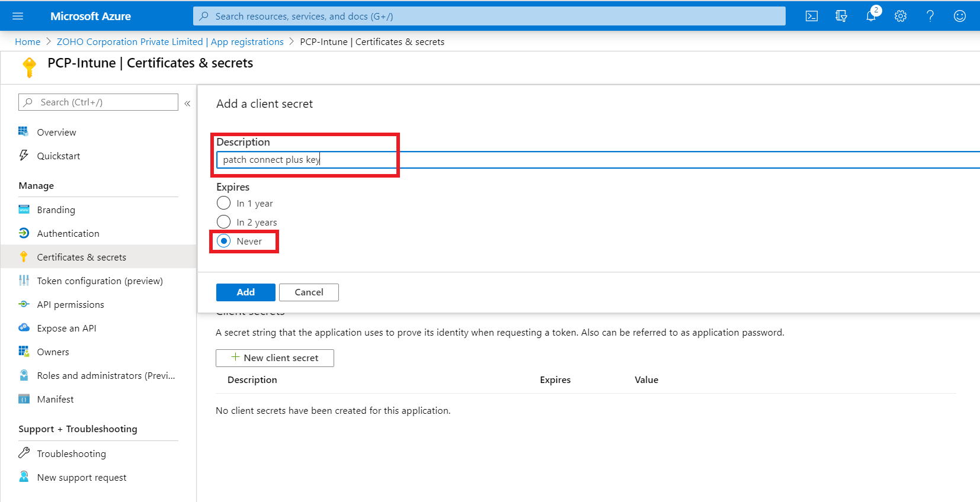This screenshot has width=980, height=502.
Task: Click 'PCP-Intune | Certificates & secrets' breadcrumb text
Action: coord(372,41)
